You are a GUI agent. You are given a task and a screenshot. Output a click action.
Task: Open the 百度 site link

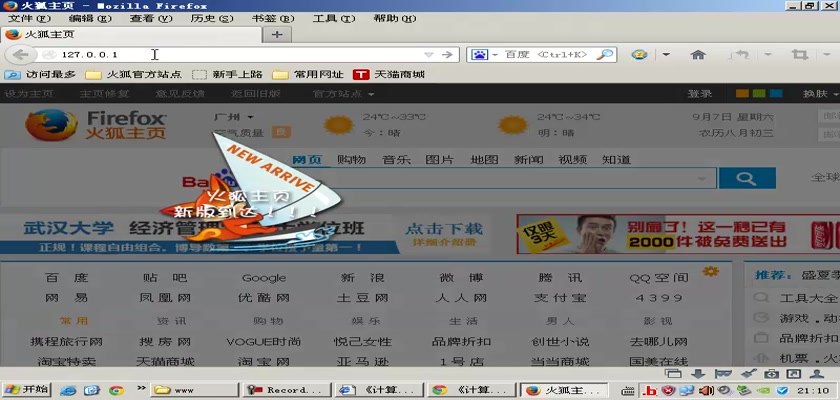pyautogui.click(x=66, y=277)
